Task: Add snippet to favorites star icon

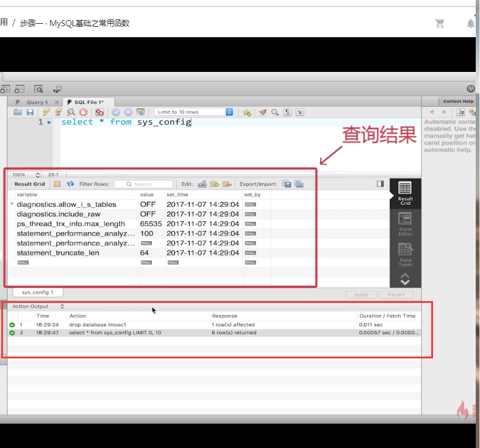Action: coord(247,113)
